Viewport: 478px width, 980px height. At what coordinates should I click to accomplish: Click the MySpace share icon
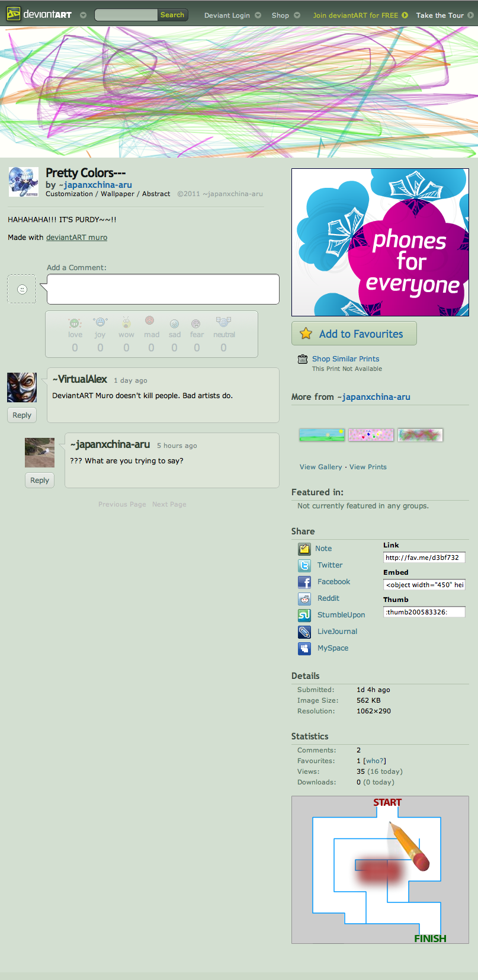pos(304,648)
